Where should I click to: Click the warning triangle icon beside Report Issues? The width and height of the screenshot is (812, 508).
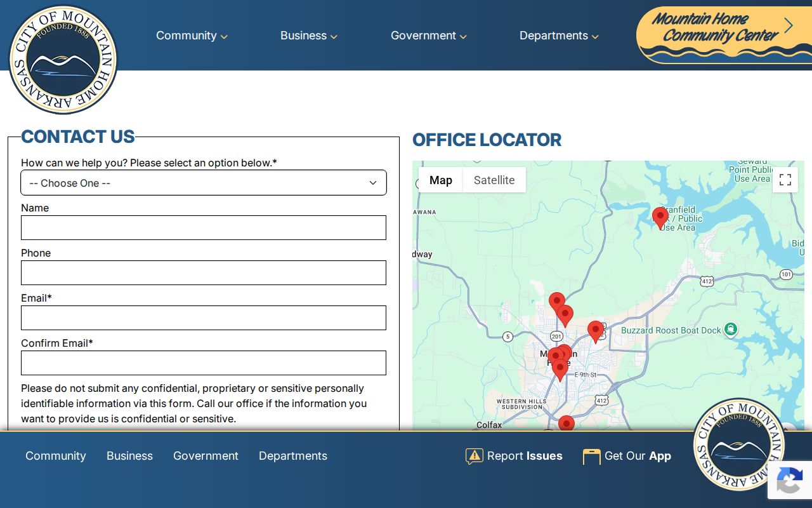point(475,456)
